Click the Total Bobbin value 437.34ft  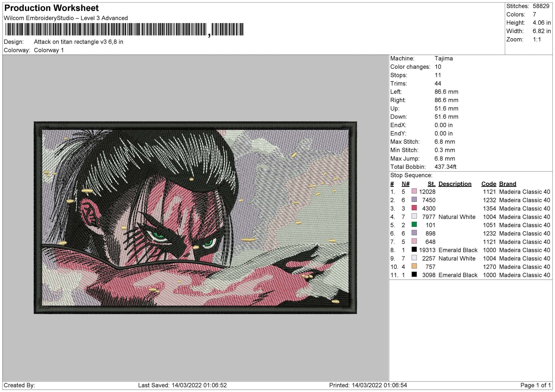[x=445, y=167]
